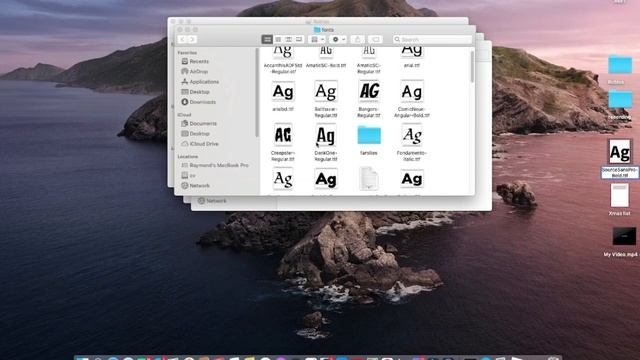Switch to gallery view in Finder toolbar
The width and height of the screenshot is (640, 360).
click(299, 39)
